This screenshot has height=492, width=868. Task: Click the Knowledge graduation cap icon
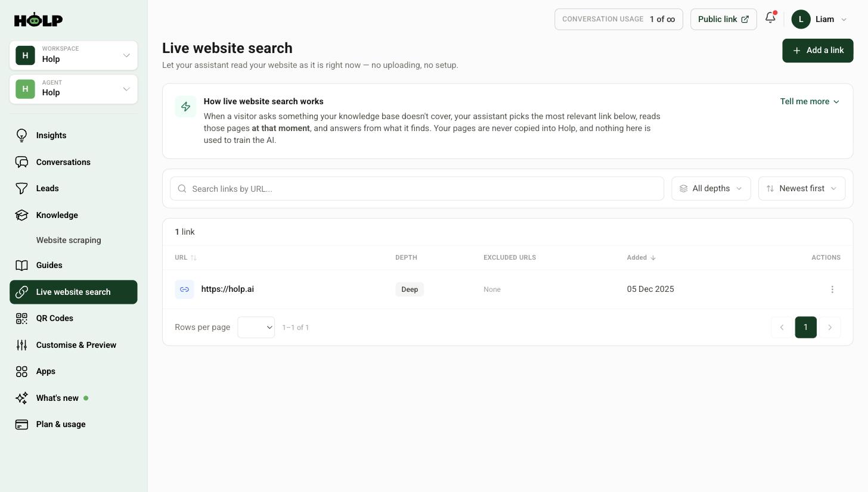pos(21,215)
